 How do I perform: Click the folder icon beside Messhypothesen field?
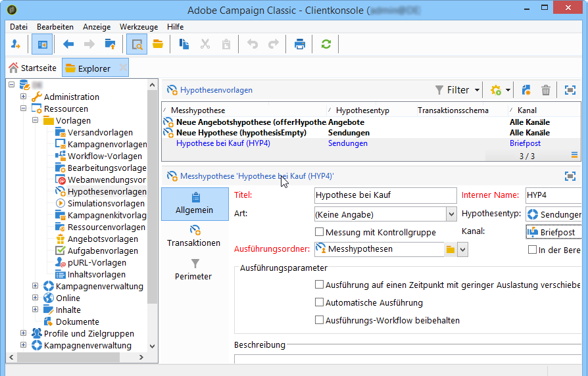coord(451,250)
